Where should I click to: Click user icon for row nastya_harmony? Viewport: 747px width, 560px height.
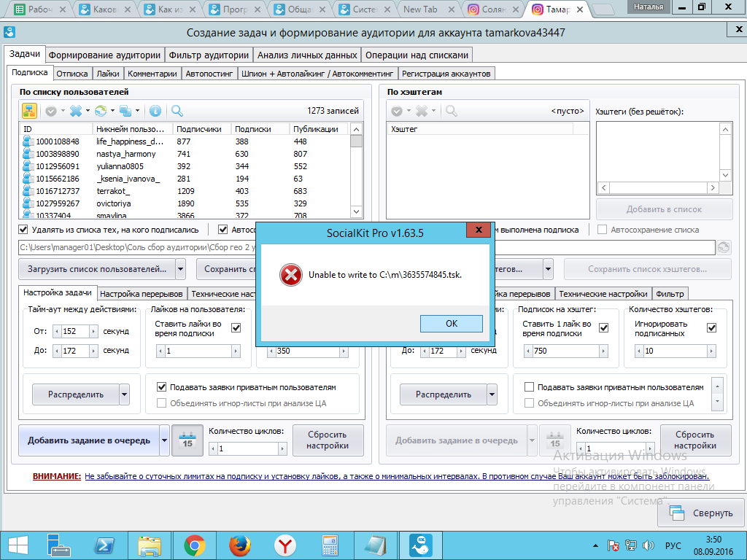pyautogui.click(x=28, y=154)
